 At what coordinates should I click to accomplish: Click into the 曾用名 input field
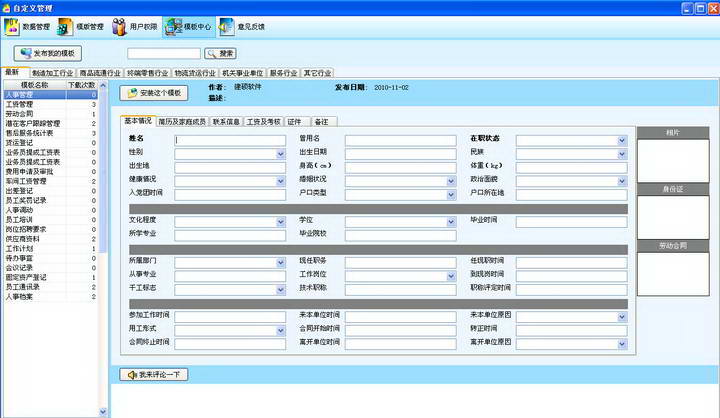(400, 141)
